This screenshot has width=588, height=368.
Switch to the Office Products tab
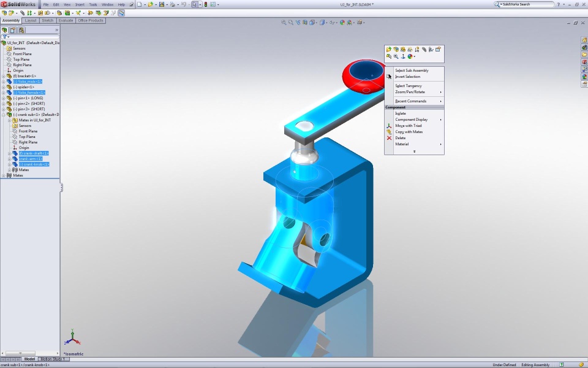pos(91,21)
